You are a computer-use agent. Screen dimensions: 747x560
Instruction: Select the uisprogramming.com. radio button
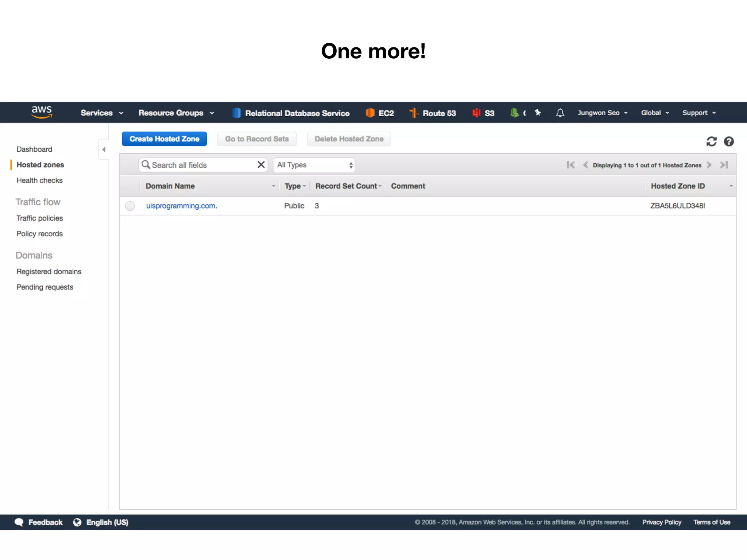pyautogui.click(x=130, y=206)
